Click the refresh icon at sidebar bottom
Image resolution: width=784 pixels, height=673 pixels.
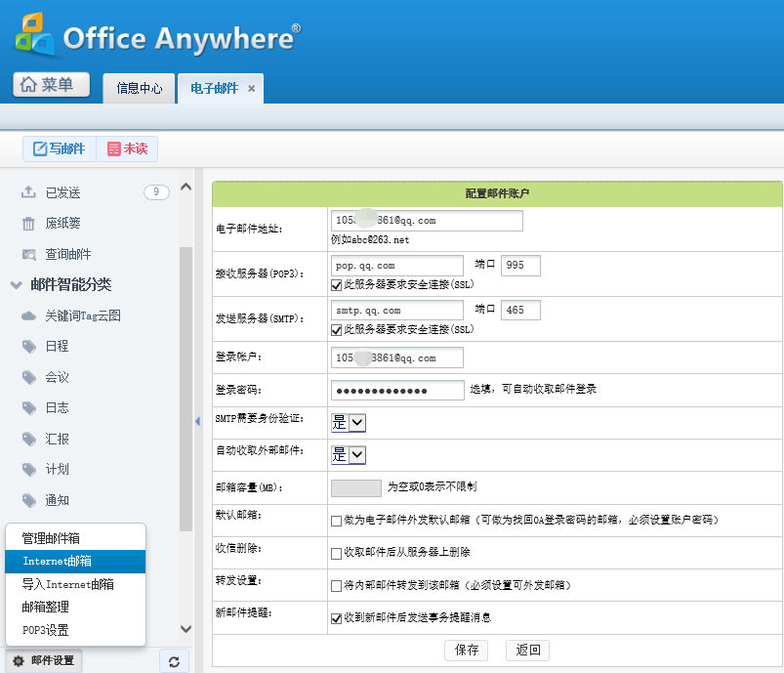pos(173,661)
